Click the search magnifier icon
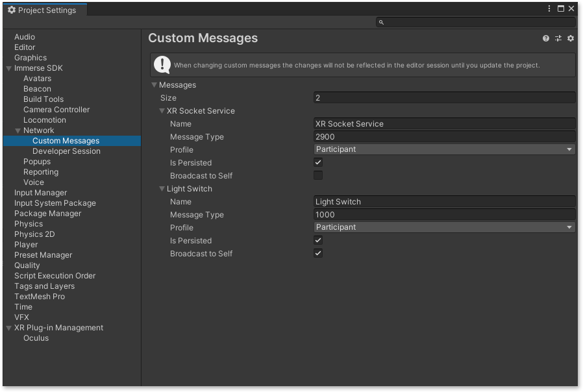This screenshot has height=392, width=583. coord(381,22)
